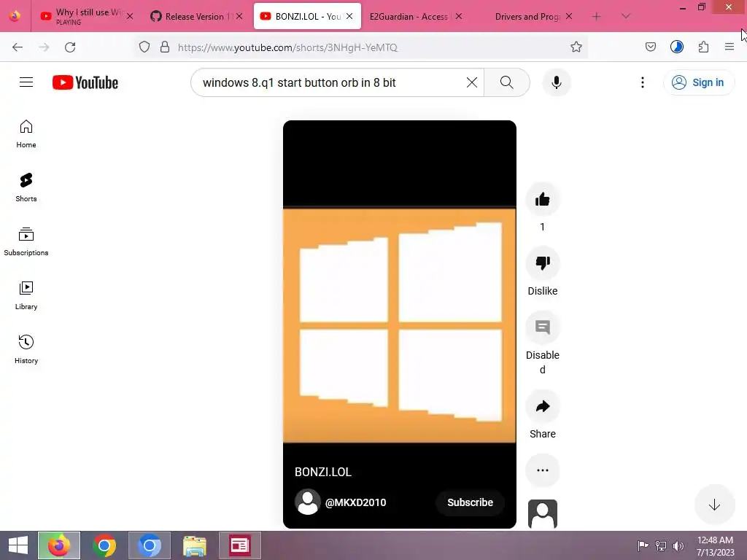
Task: View site security padlock info
Action: (164, 47)
